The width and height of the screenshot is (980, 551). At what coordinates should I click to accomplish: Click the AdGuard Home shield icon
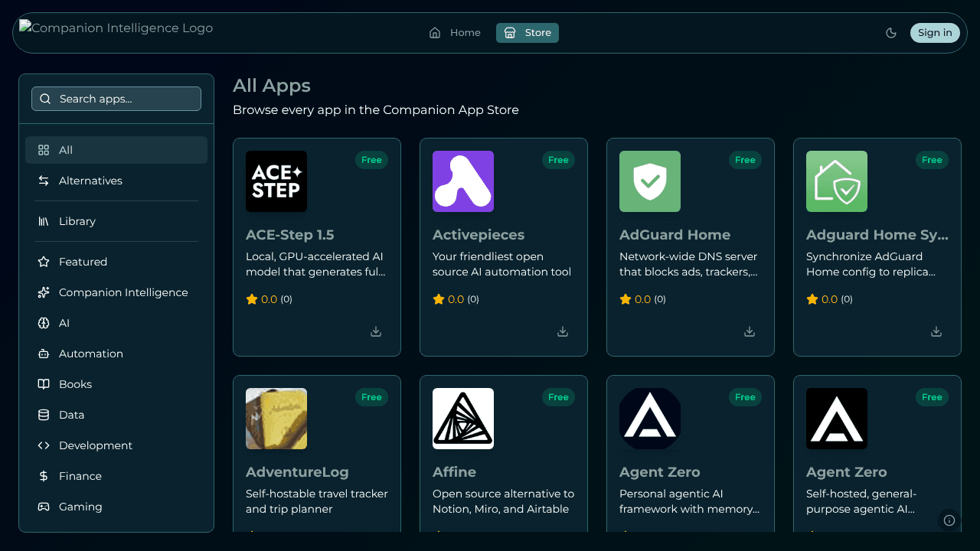tap(650, 181)
